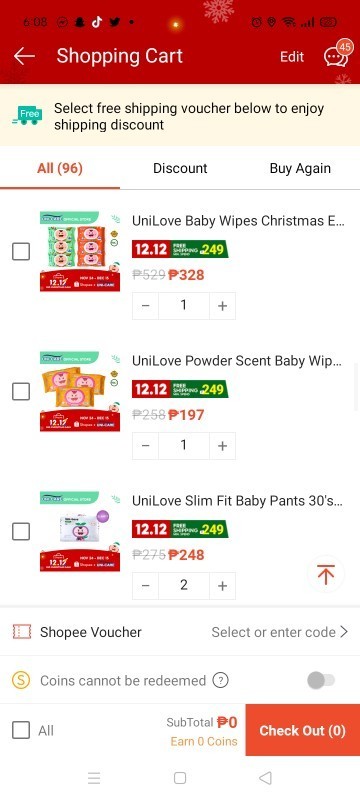Open the UniLove Slim Fit Baby Pants thumbnail

[x=80, y=532]
